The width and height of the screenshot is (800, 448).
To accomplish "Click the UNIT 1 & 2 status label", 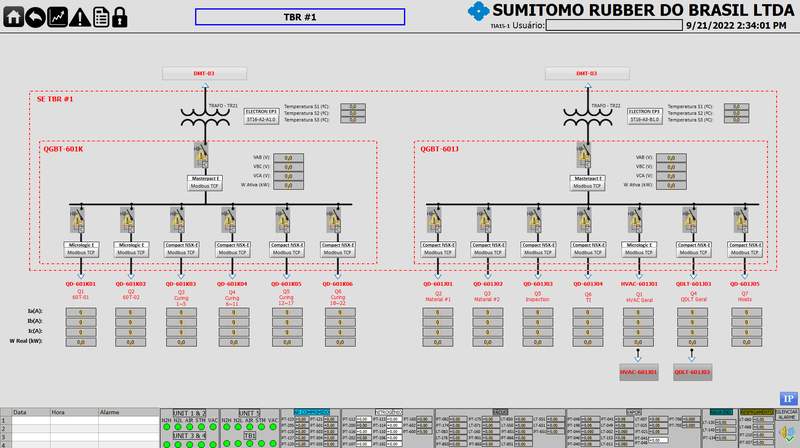I will click(189, 413).
